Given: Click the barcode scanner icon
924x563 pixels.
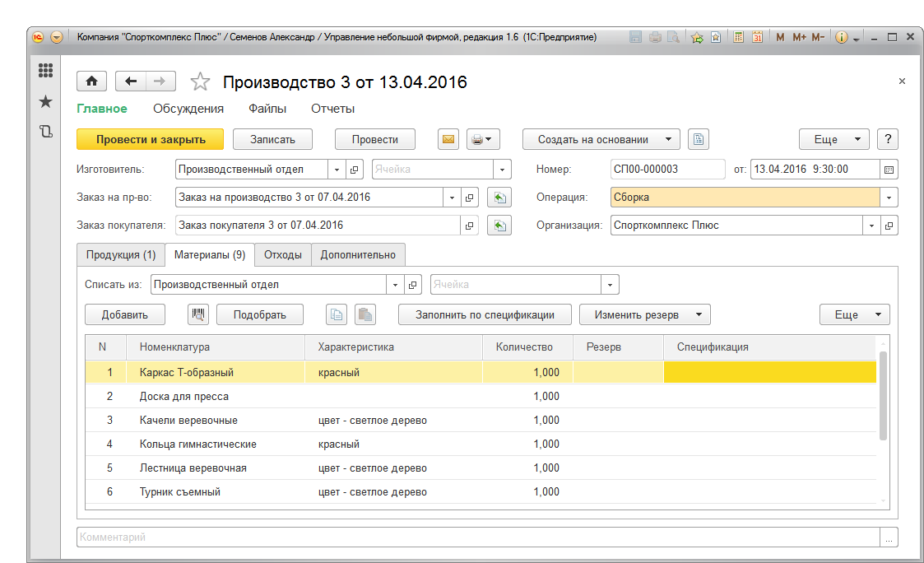Looking at the screenshot, I should coord(198,314).
